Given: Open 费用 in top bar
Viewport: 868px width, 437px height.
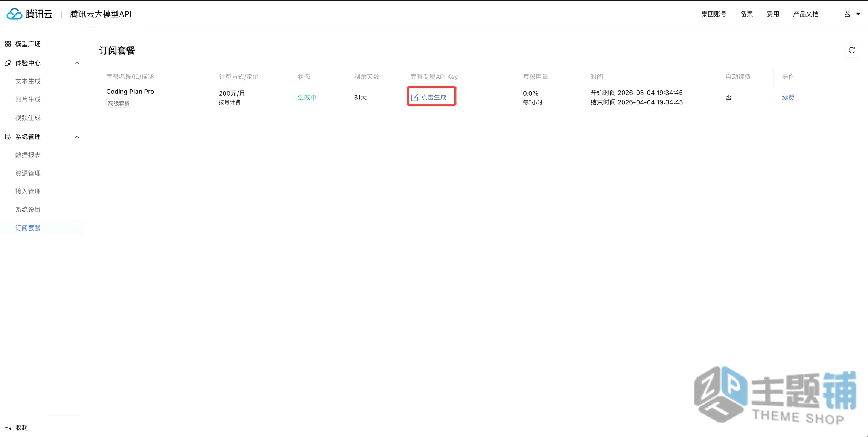Looking at the screenshot, I should pyautogui.click(x=773, y=14).
